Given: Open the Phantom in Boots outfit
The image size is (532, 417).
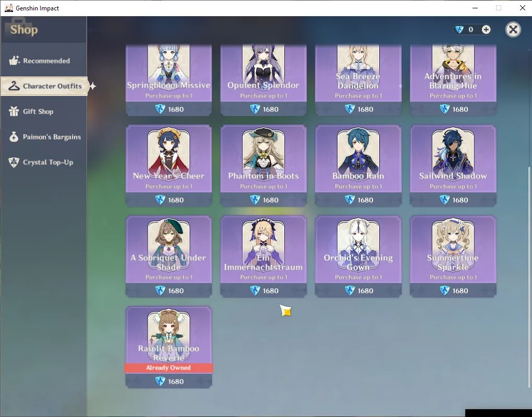Looking at the screenshot, I should (263, 166).
